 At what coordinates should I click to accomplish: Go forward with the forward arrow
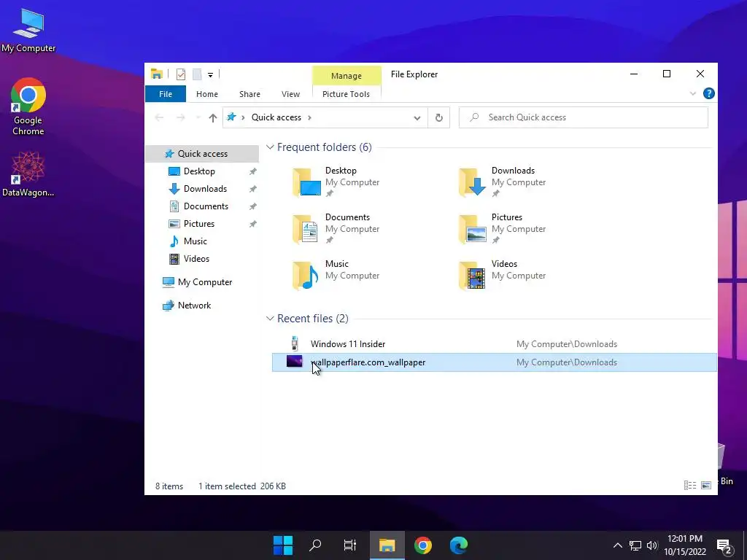tap(180, 117)
